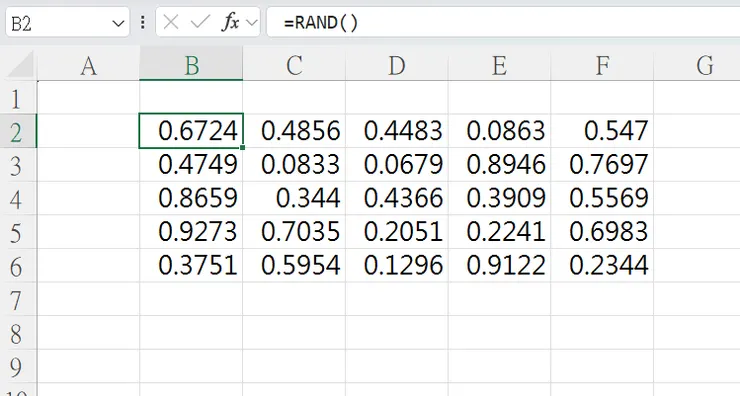Select cell with value 0.0679
740x396 pixels.
pyautogui.click(x=396, y=165)
